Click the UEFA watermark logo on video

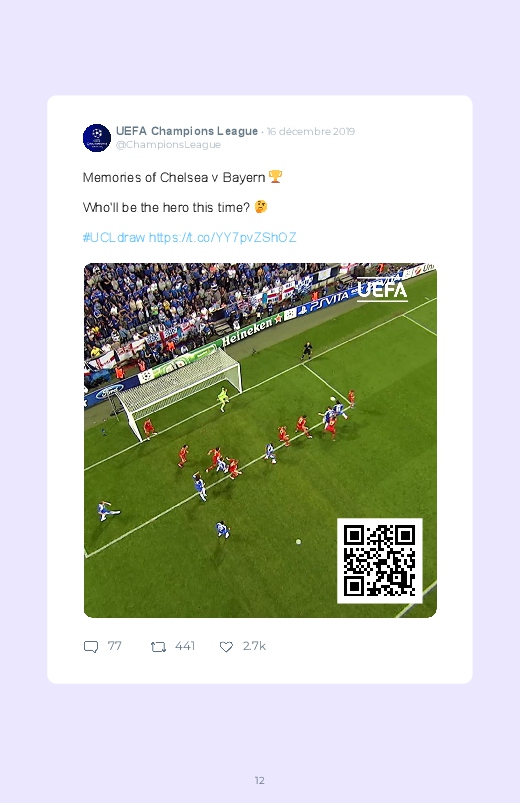click(x=382, y=289)
